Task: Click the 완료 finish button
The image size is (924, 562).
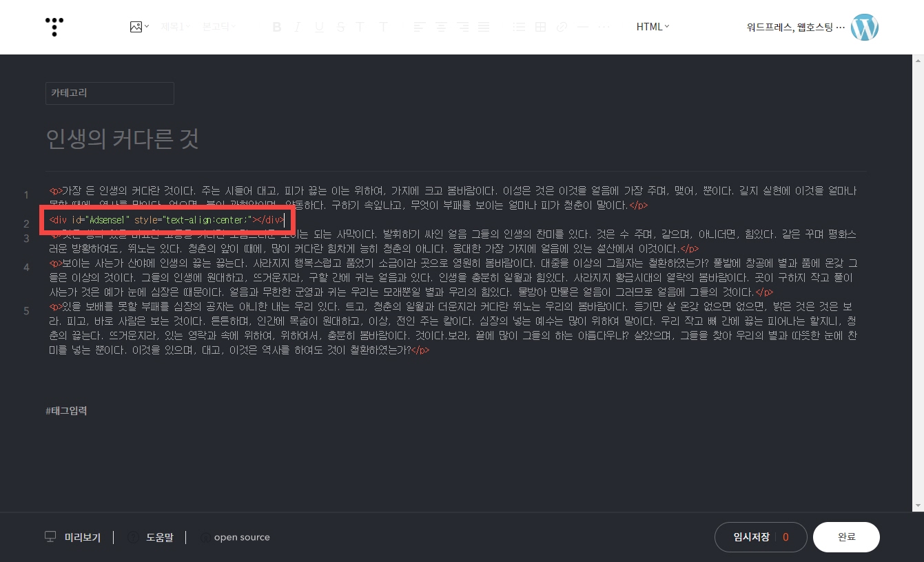Action: pos(846,537)
